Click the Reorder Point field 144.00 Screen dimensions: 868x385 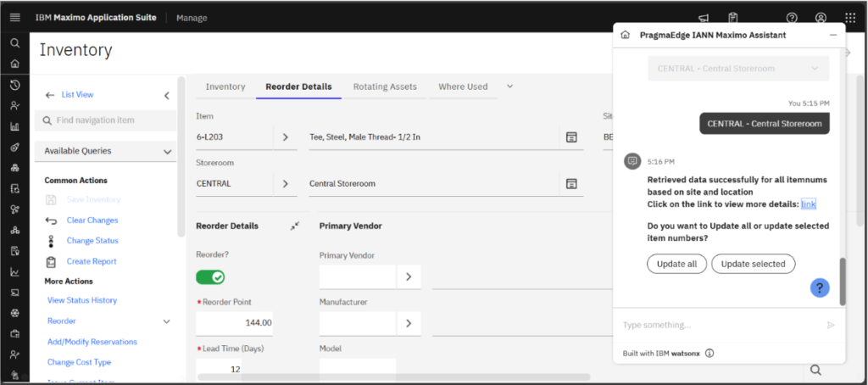[x=234, y=323]
